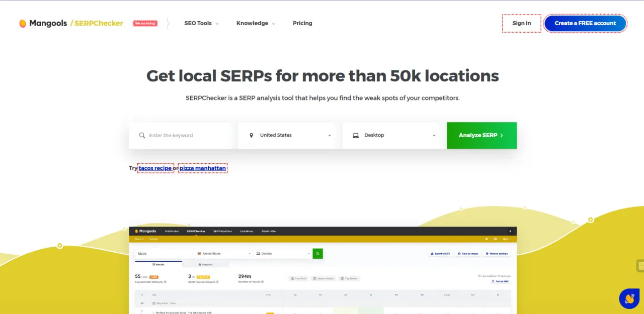Expand the Knowledge menu
This screenshot has height=314, width=644.
[x=256, y=23]
